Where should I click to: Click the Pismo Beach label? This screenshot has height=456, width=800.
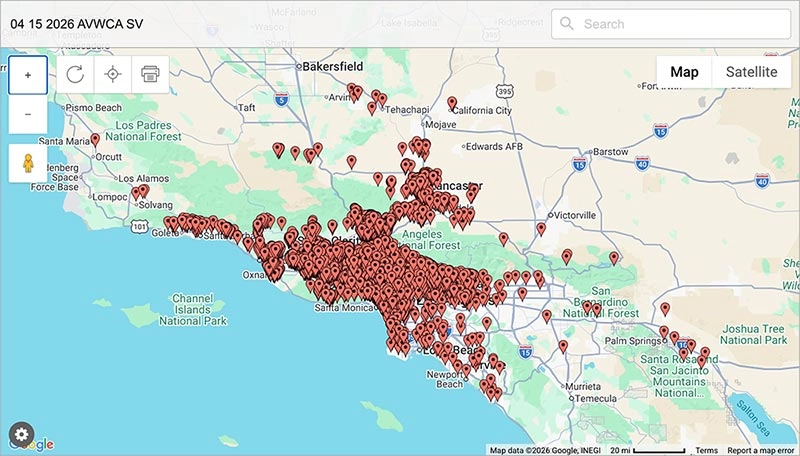click(x=94, y=108)
